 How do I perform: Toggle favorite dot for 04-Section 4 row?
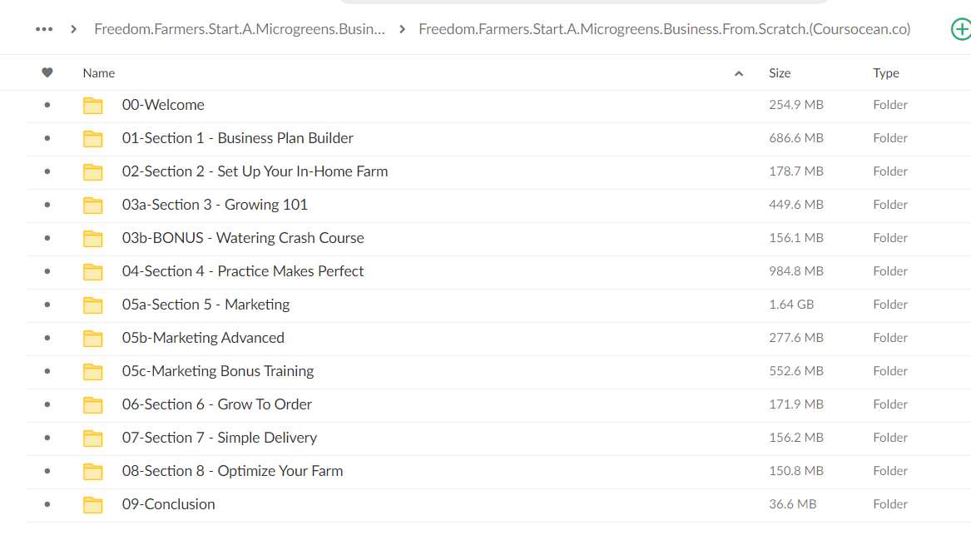(x=47, y=271)
